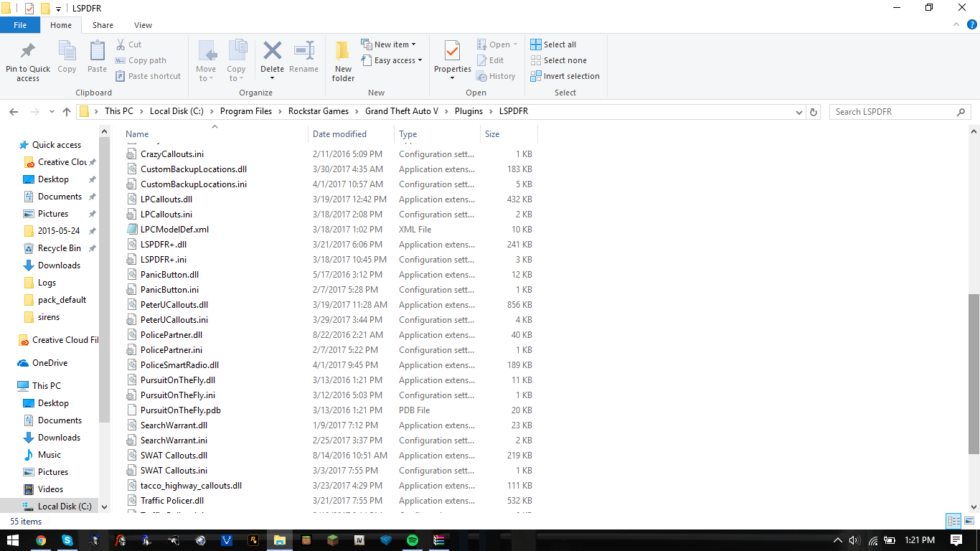
Task: Switch to the View ribbon tab
Action: click(x=143, y=25)
